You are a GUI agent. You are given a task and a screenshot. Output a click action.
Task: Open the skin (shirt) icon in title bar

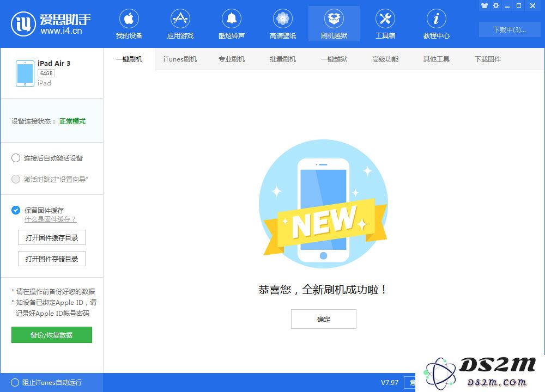[x=484, y=5]
